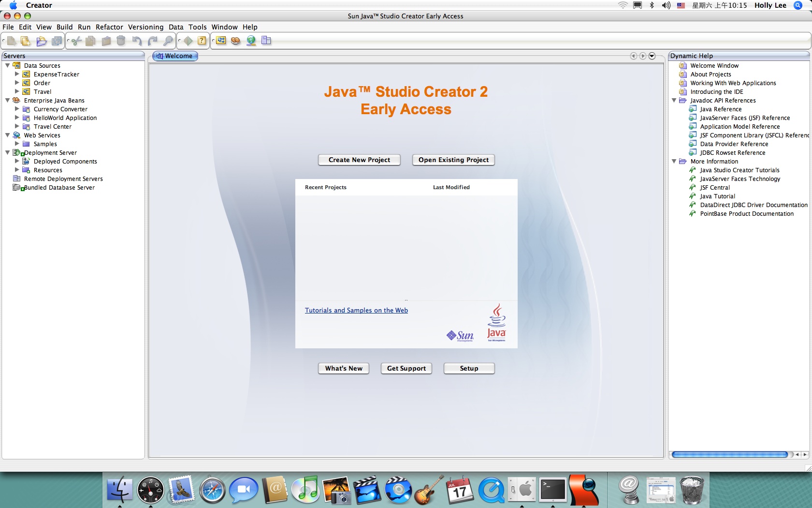Click the coffee beans toolbar icon

coord(235,41)
